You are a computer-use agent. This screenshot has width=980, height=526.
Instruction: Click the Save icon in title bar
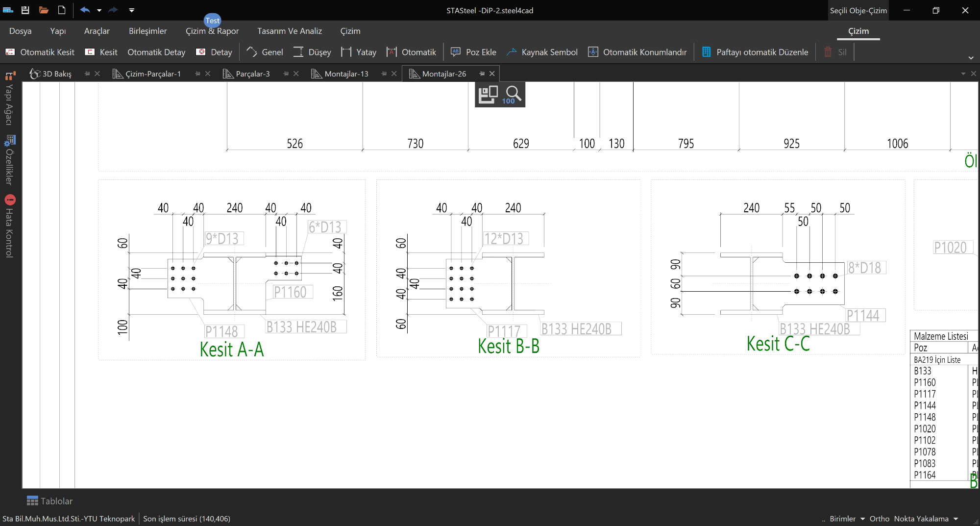[x=25, y=10]
